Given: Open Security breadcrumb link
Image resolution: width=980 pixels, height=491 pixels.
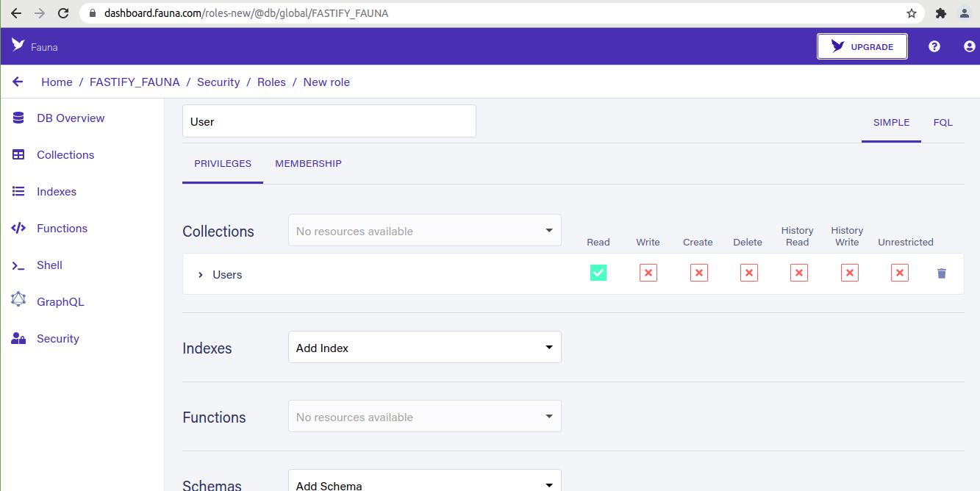Looking at the screenshot, I should click(x=218, y=82).
